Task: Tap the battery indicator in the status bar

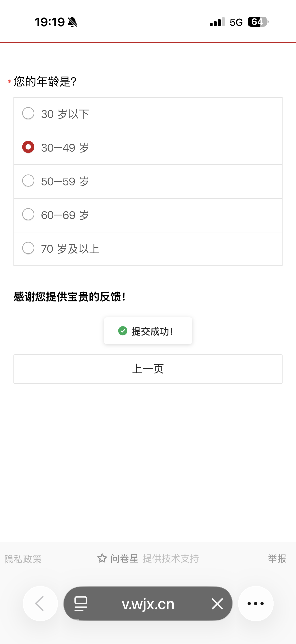Action: pyautogui.click(x=258, y=22)
